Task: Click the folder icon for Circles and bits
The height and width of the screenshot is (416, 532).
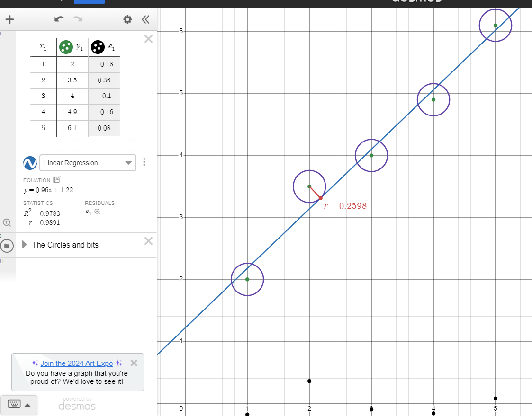Action: point(7,246)
